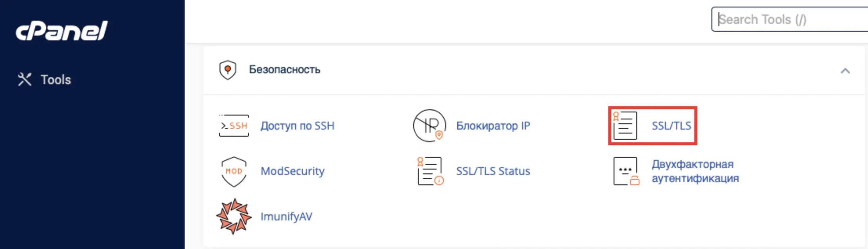Open the SSL/TLS certificate icon in red box

pyautogui.click(x=625, y=126)
